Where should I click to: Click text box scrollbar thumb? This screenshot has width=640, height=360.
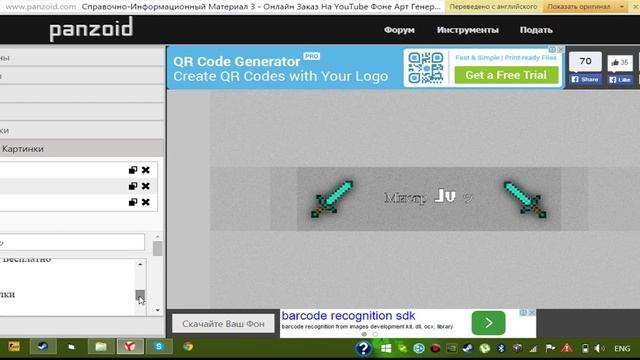(x=140, y=295)
